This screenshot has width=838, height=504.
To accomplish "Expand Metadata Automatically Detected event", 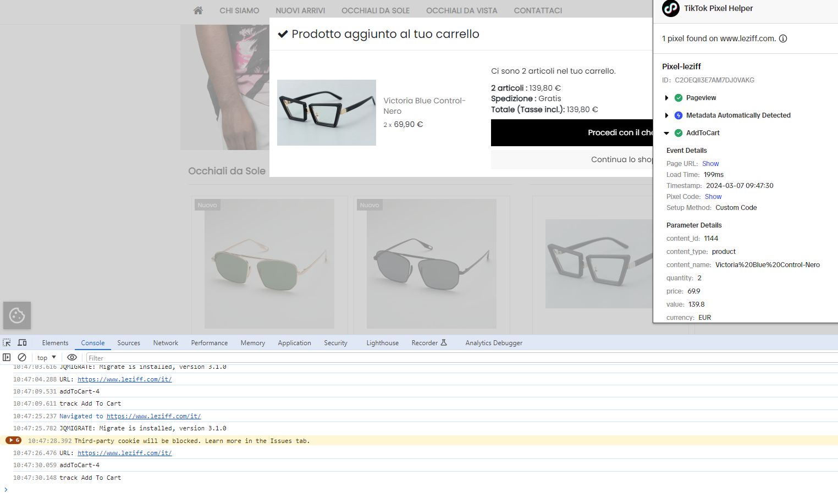I will [x=666, y=115].
